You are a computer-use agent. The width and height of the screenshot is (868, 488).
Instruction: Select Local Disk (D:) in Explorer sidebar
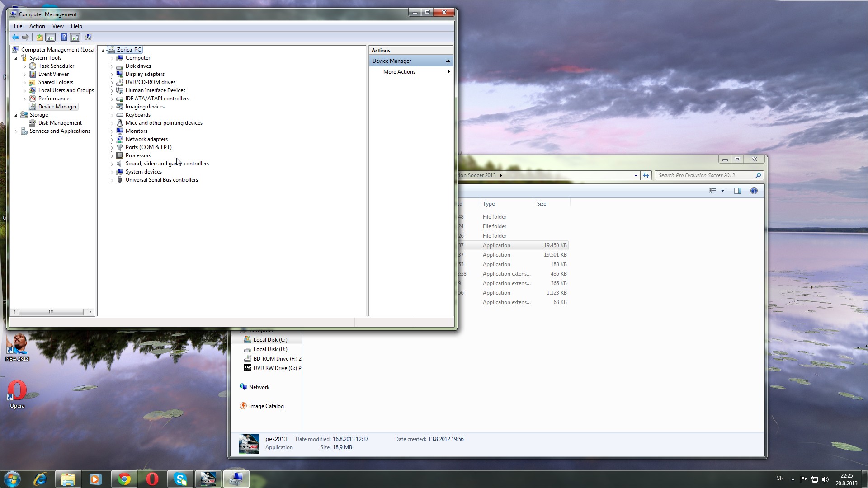(270, 349)
